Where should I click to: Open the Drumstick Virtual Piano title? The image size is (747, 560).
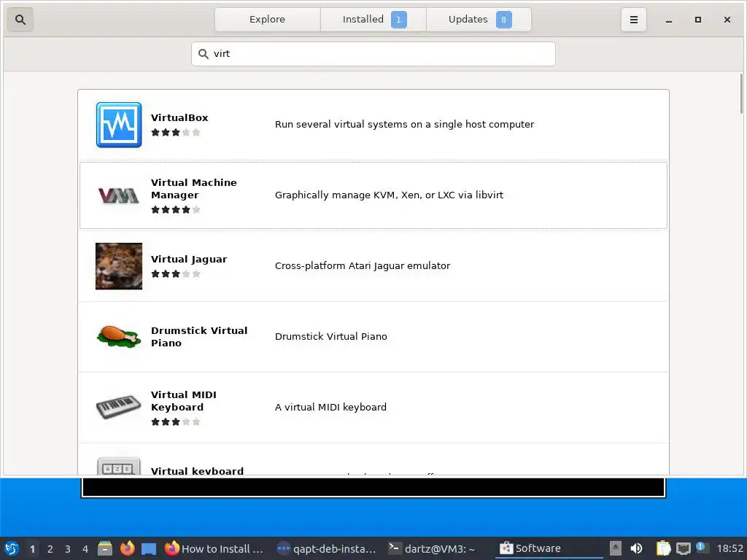coord(199,337)
